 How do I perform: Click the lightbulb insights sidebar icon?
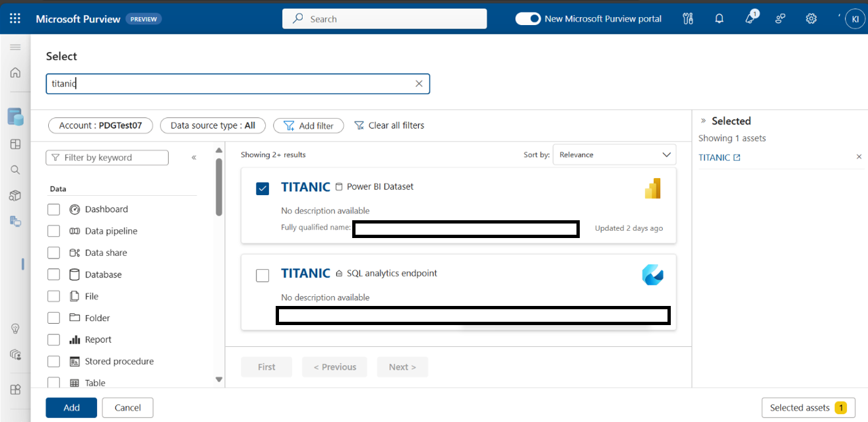point(15,328)
